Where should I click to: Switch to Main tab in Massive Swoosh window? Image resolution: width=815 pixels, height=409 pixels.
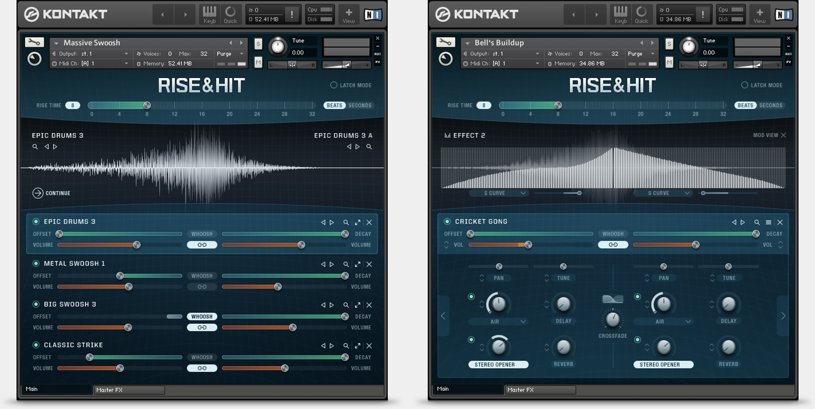(56, 389)
